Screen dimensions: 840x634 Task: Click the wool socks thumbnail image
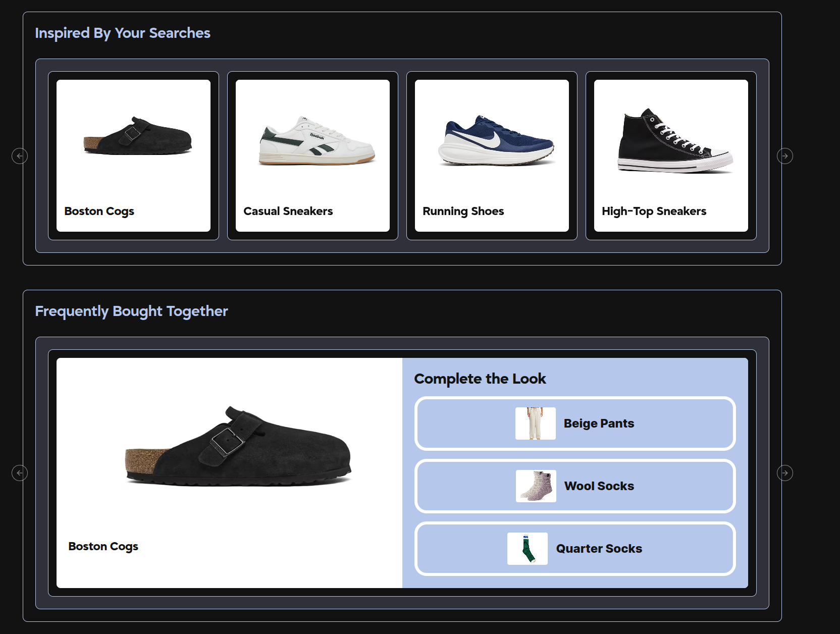coord(536,486)
